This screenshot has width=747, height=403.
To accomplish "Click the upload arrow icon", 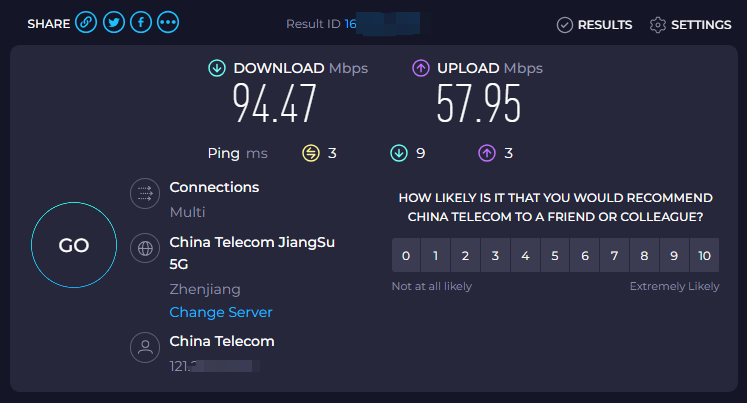I will pos(421,69).
